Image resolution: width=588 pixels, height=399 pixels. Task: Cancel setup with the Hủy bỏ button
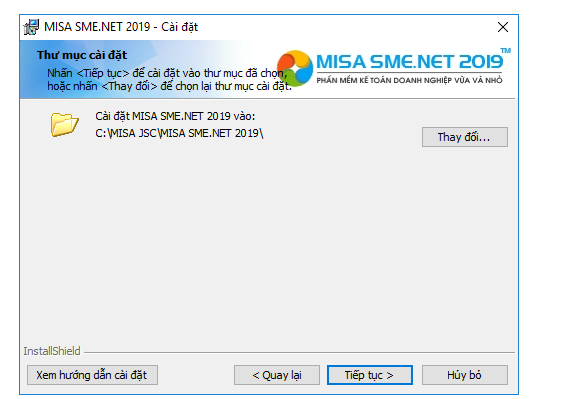click(x=465, y=375)
